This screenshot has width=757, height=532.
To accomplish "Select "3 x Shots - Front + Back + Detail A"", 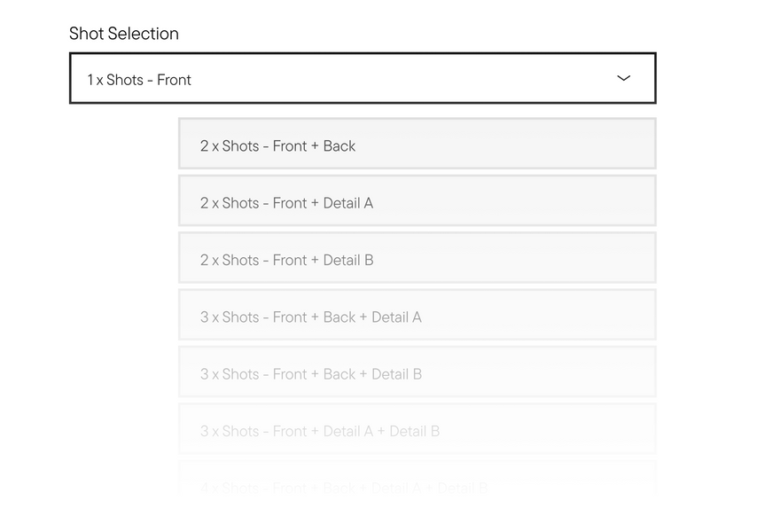I will click(417, 315).
